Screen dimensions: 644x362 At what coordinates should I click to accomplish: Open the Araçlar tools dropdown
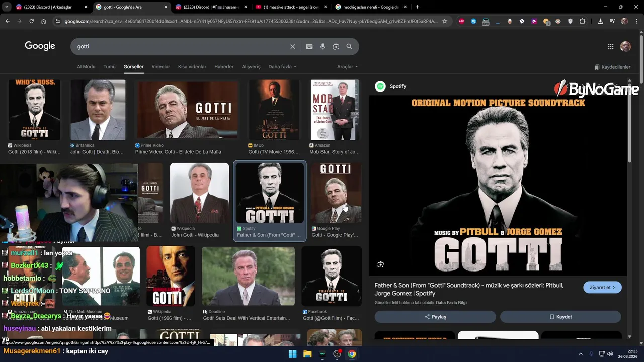[348, 67]
